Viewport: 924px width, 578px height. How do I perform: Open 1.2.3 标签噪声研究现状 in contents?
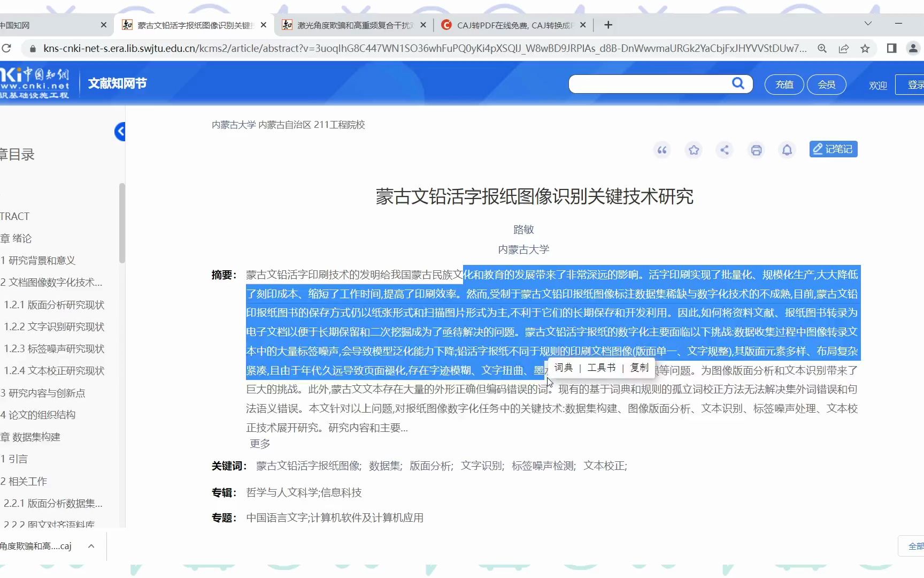[x=54, y=349]
